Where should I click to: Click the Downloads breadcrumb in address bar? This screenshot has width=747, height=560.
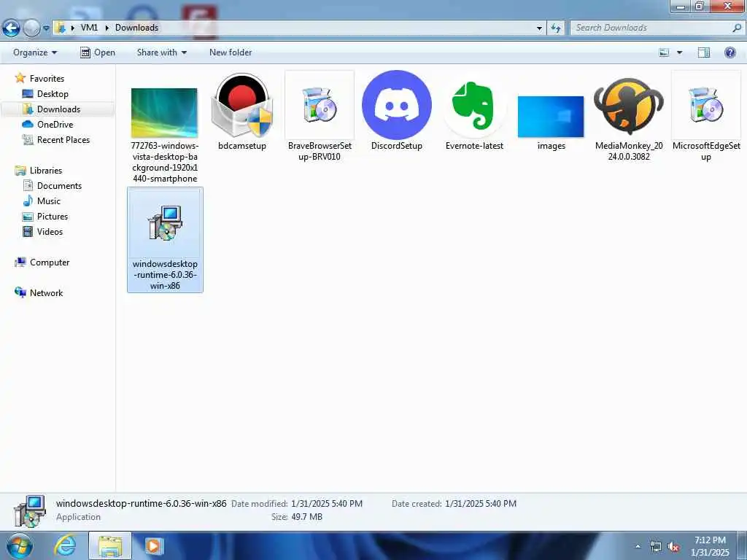pyautogui.click(x=136, y=28)
